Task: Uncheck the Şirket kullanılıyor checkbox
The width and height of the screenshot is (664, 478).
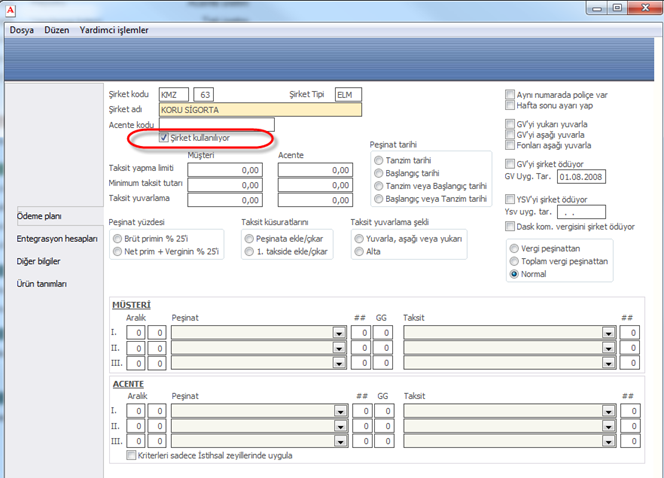Action: click(166, 138)
